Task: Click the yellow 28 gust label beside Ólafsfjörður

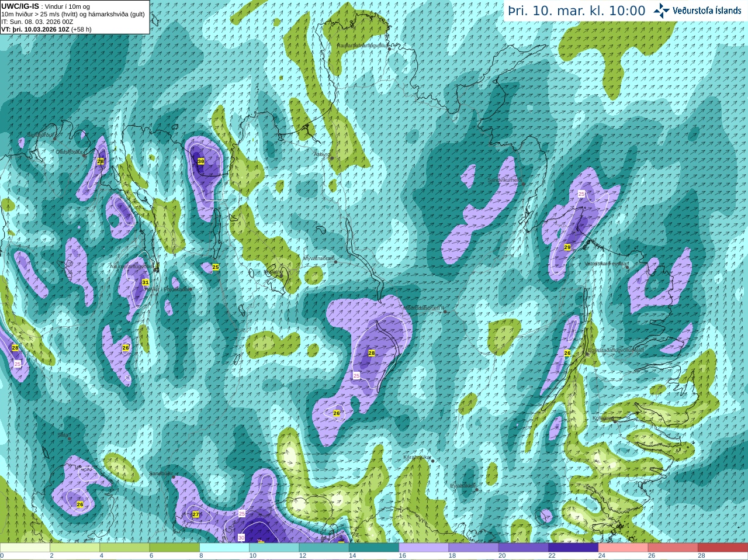Action: [101, 161]
